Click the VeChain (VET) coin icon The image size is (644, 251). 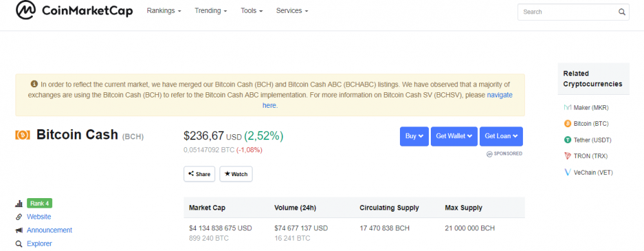coord(567,172)
